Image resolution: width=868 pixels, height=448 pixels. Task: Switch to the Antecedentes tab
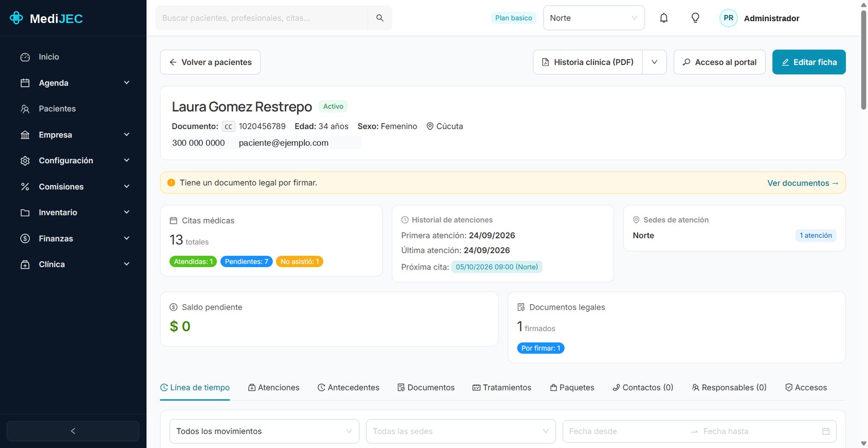point(348,388)
